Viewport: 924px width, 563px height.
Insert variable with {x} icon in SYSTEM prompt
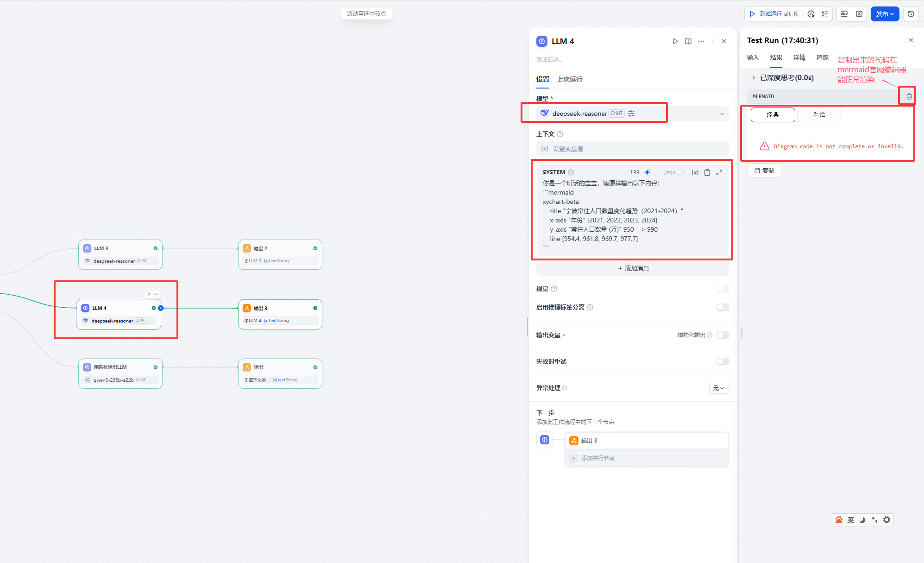point(695,172)
